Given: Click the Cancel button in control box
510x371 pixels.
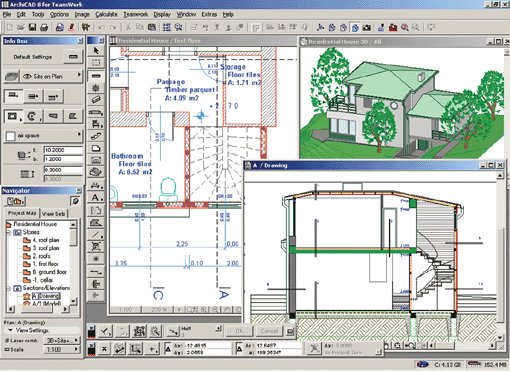Looking at the screenshot, I should 269,331.
